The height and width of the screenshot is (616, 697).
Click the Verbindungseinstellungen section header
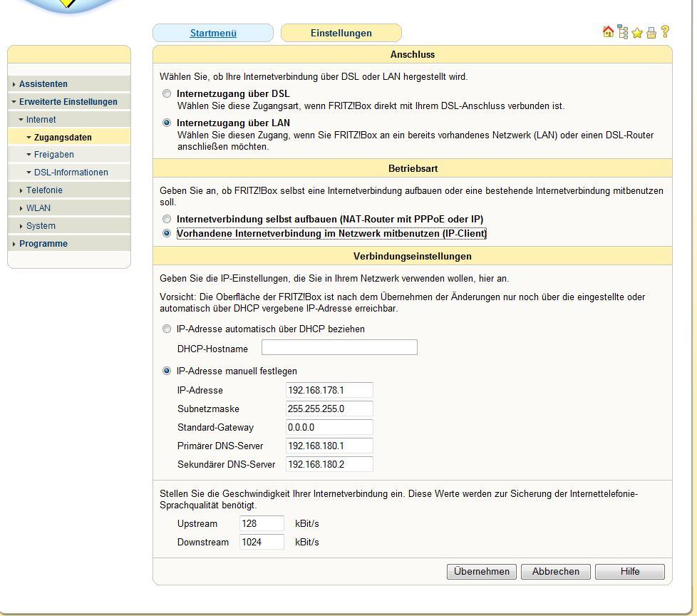pyautogui.click(x=413, y=256)
